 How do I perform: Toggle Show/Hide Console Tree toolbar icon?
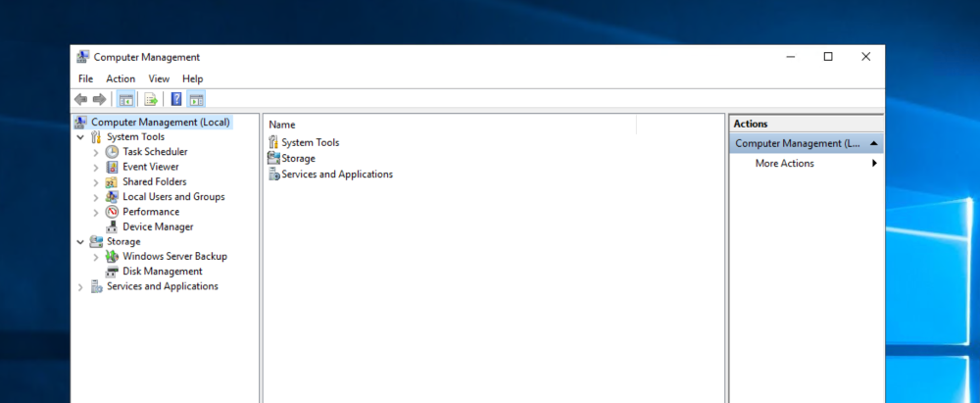point(126,99)
